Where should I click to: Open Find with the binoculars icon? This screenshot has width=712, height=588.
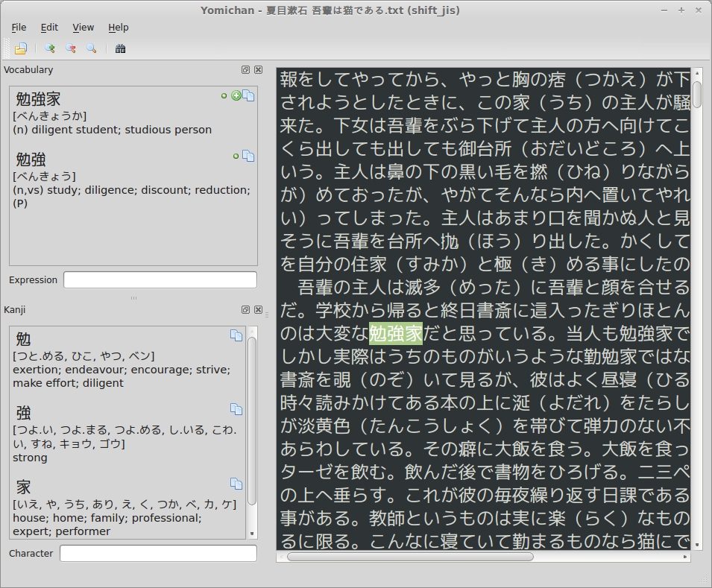tap(120, 48)
